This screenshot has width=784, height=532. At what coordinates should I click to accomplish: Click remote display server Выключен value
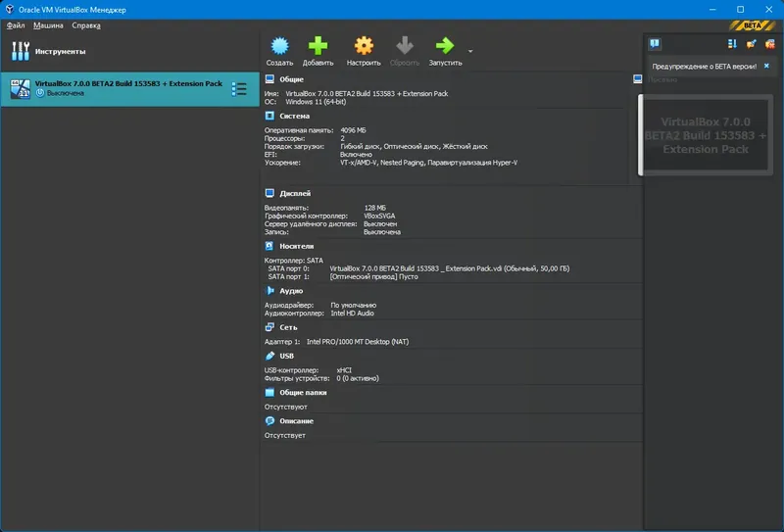(x=380, y=224)
